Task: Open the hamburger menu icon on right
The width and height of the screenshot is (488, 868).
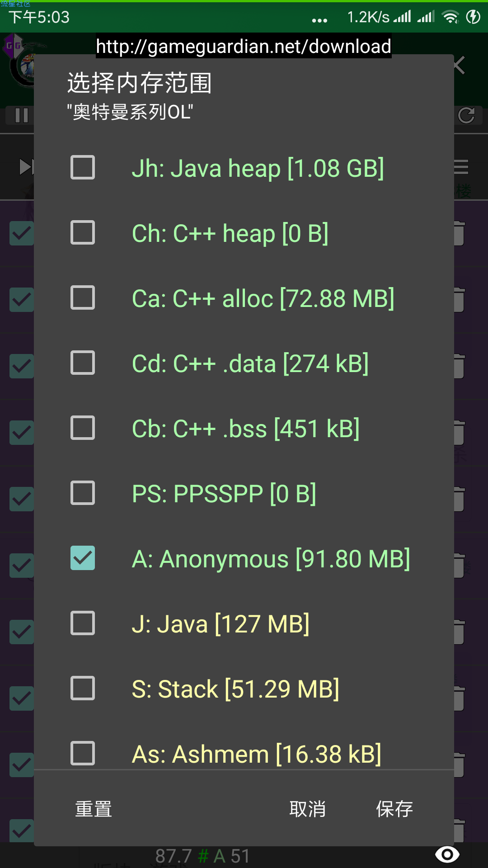Action: [461, 167]
